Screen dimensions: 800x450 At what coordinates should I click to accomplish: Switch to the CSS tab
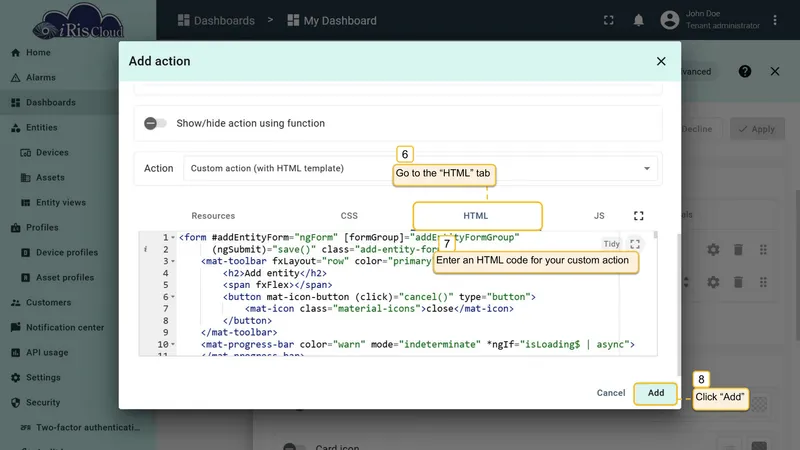coord(349,216)
